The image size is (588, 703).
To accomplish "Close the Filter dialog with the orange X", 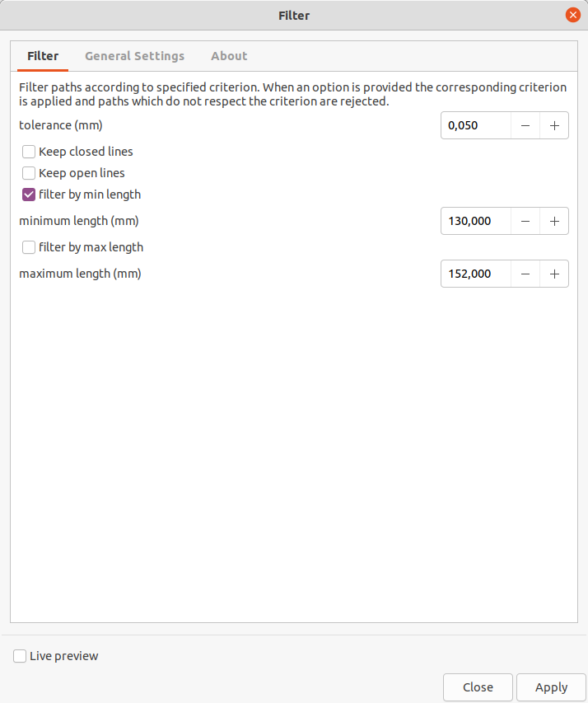I will (572, 15).
